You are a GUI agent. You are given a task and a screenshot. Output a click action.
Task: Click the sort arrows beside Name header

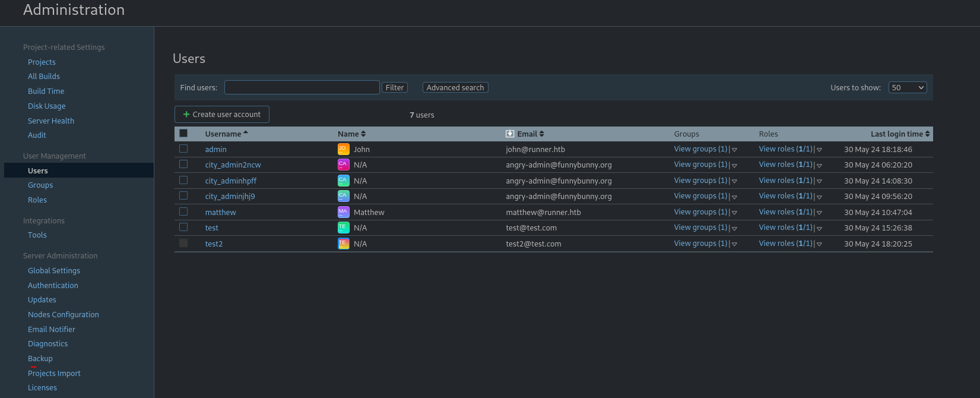tap(363, 134)
